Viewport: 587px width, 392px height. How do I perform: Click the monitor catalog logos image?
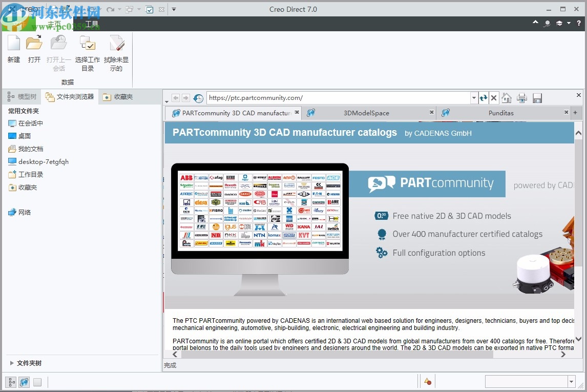260,211
